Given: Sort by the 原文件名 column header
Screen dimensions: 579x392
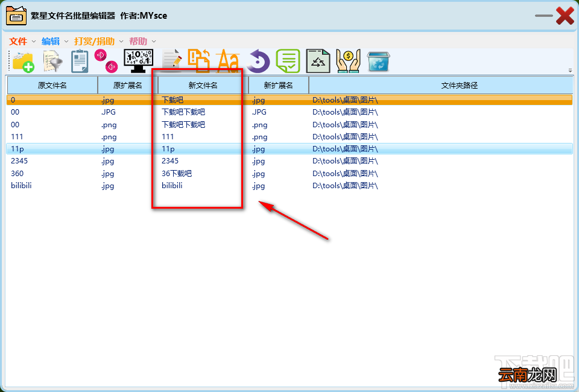Looking at the screenshot, I should pyautogui.click(x=52, y=85).
